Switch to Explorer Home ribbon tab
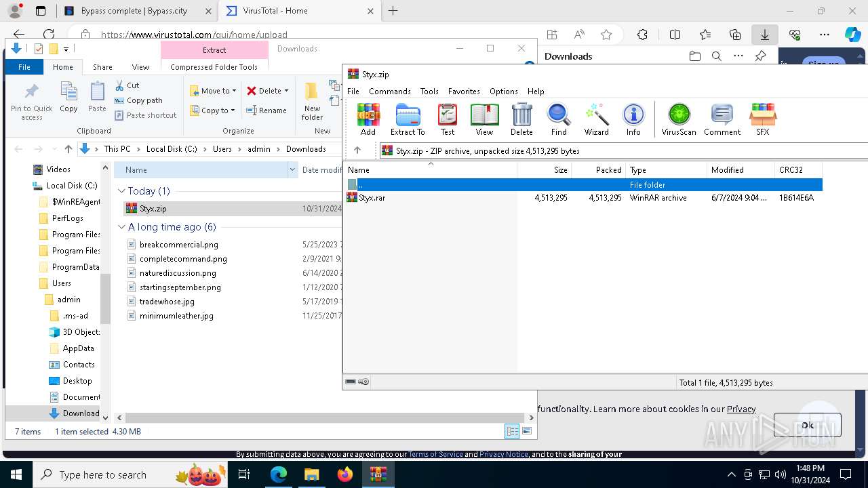This screenshot has width=868, height=488. (63, 67)
